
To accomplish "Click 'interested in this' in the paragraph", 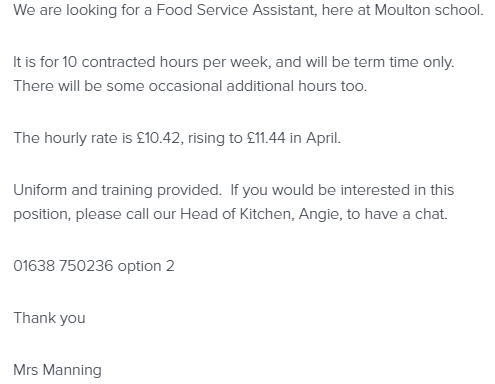I will point(397,190).
